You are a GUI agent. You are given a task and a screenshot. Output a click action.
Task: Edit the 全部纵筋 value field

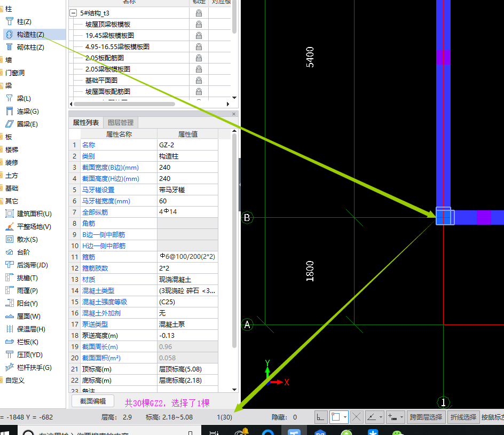tap(187, 212)
